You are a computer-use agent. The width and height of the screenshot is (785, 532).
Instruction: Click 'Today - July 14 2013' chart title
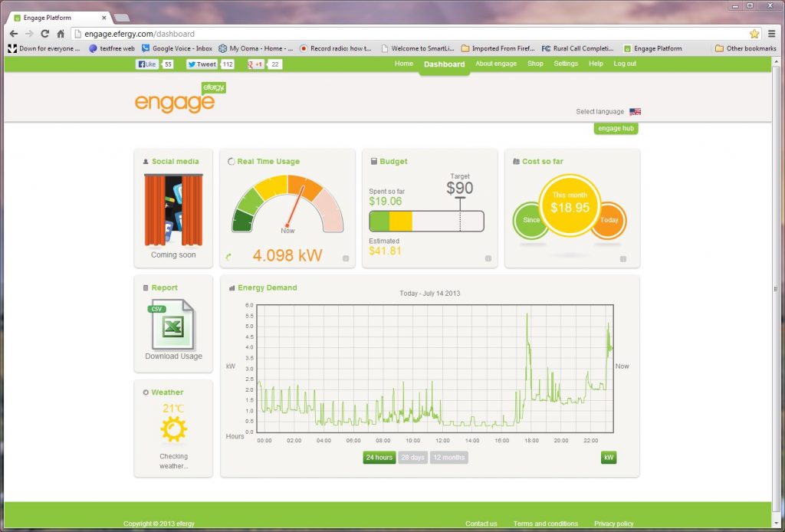coord(429,294)
